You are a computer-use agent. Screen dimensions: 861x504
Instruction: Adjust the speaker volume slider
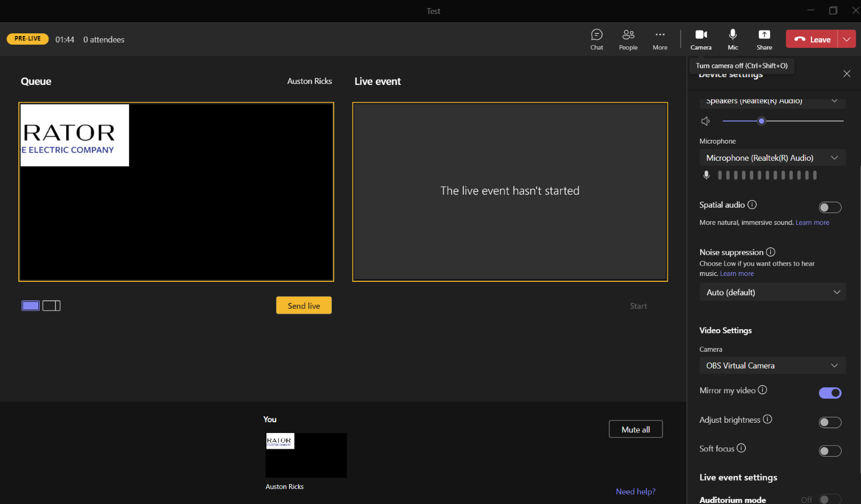761,121
